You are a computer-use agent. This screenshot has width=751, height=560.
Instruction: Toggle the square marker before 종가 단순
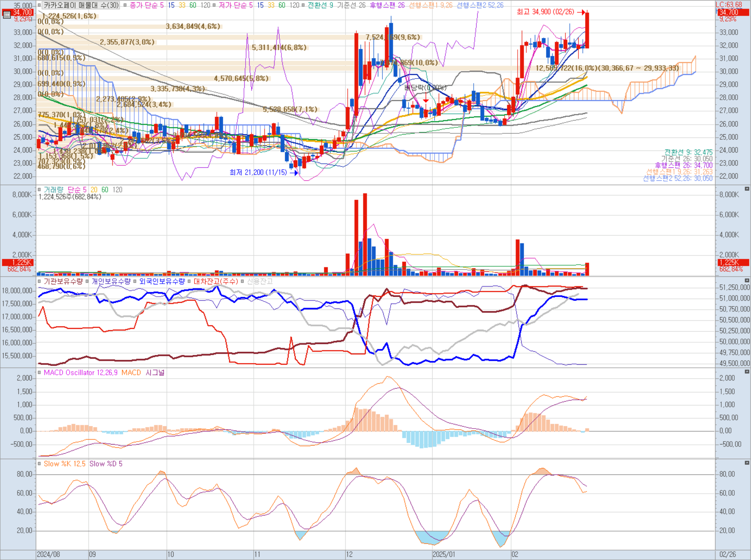[125, 5]
